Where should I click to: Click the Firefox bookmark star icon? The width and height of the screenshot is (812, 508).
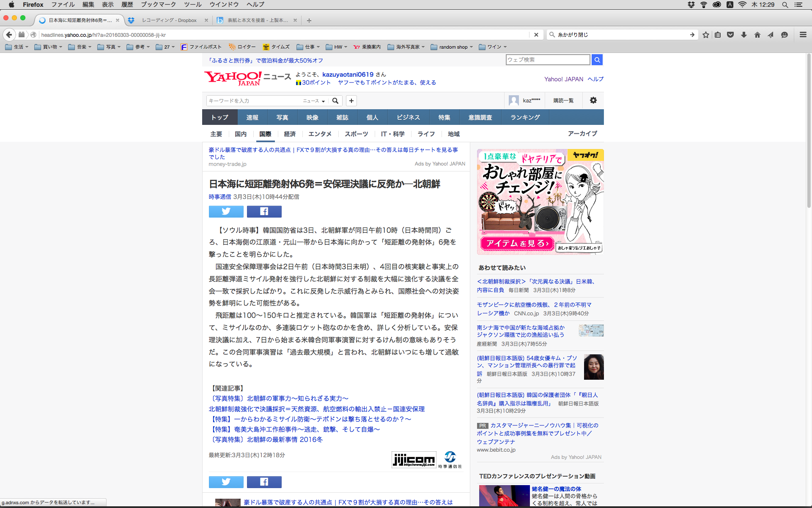pos(705,35)
